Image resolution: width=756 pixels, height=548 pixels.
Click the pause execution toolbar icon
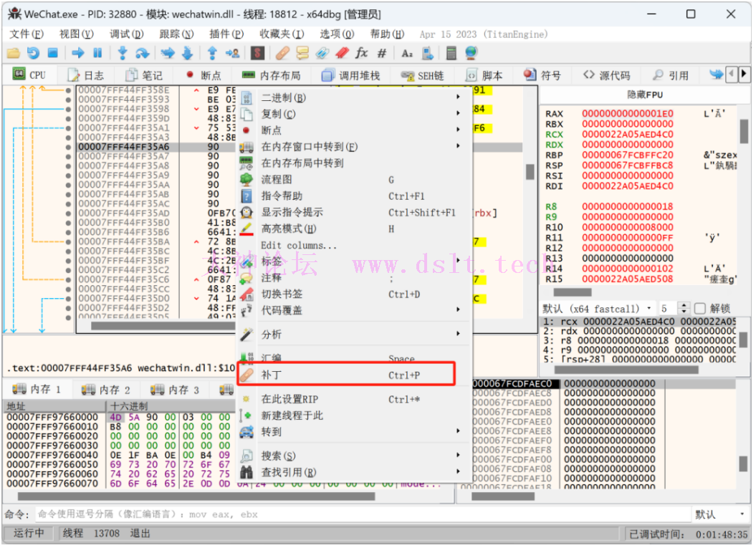[97, 53]
